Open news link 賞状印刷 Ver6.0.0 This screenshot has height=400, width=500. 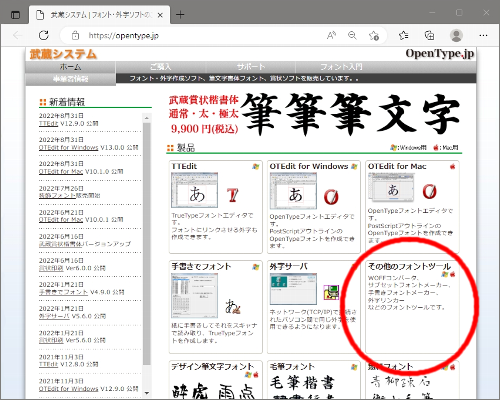[x=51, y=268]
